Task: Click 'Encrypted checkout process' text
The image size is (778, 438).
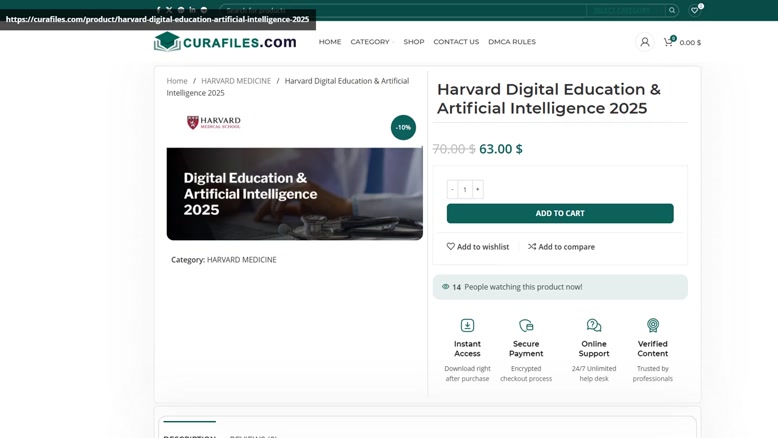Action: [x=526, y=374]
